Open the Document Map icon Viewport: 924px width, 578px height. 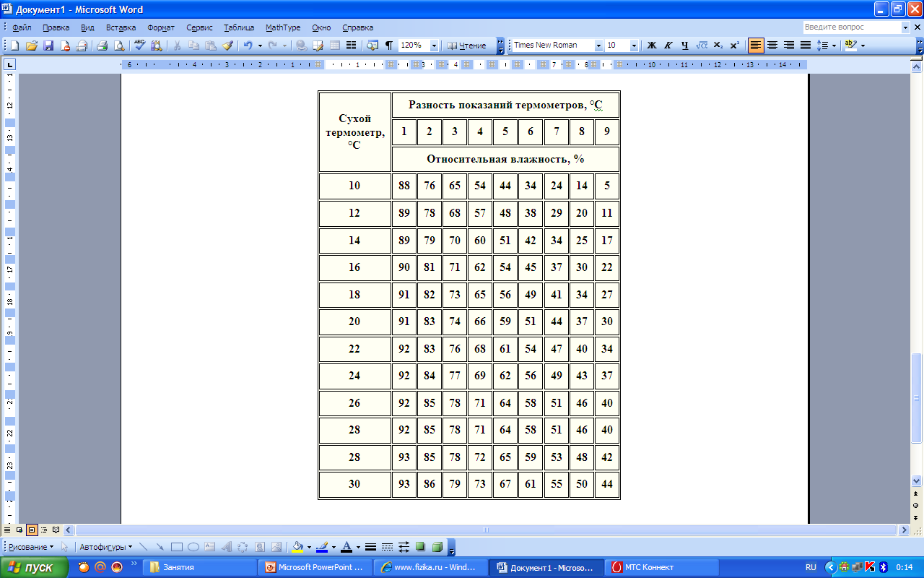pyautogui.click(x=372, y=46)
